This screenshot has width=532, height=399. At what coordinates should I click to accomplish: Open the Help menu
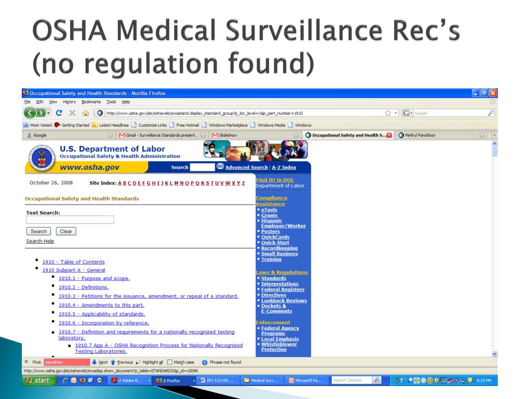126,102
